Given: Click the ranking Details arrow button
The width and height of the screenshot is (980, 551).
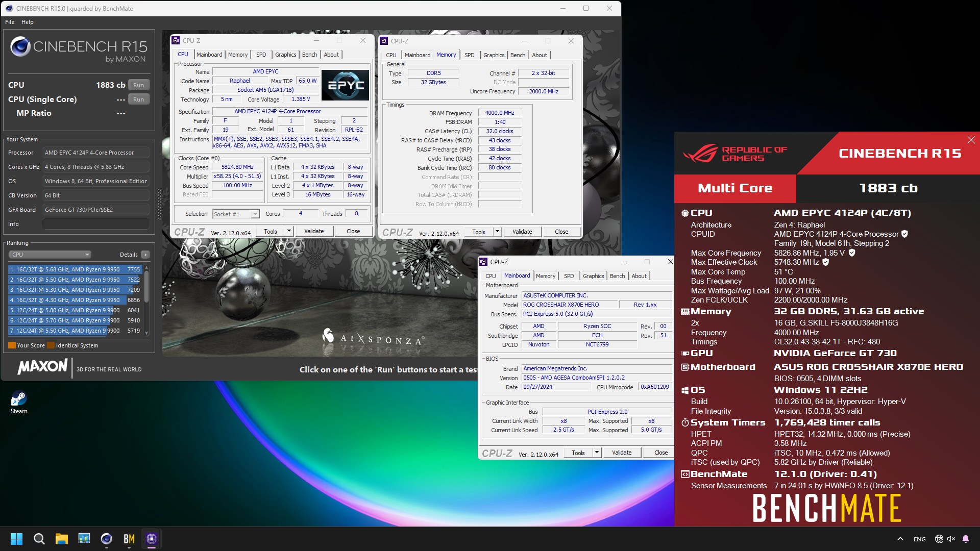Looking at the screenshot, I should click(145, 255).
